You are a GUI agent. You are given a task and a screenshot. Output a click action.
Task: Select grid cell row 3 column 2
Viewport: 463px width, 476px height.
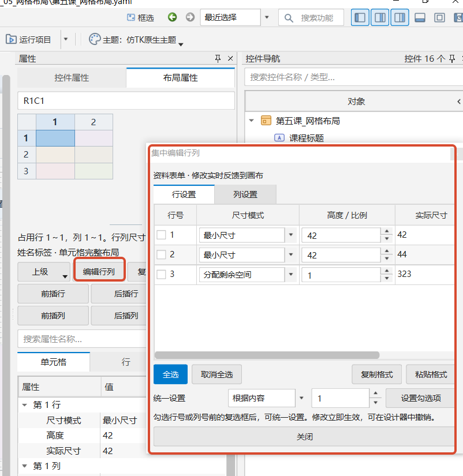tap(94, 171)
